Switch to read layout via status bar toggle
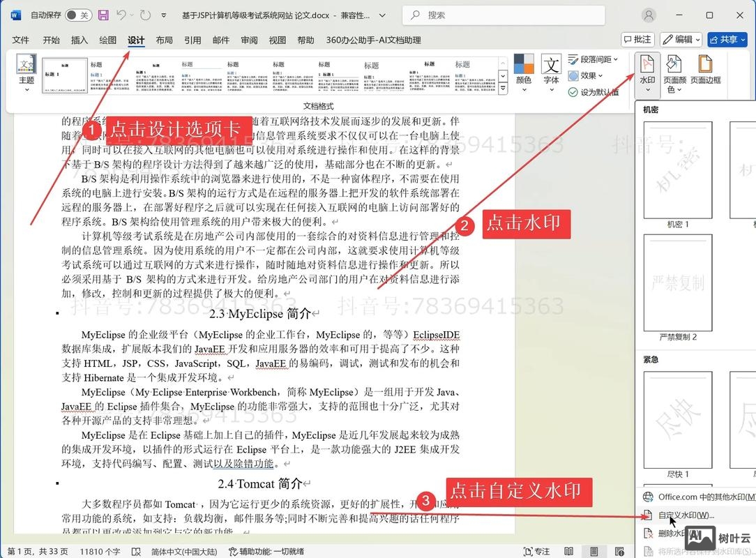The width and height of the screenshot is (756, 558). pos(568,550)
